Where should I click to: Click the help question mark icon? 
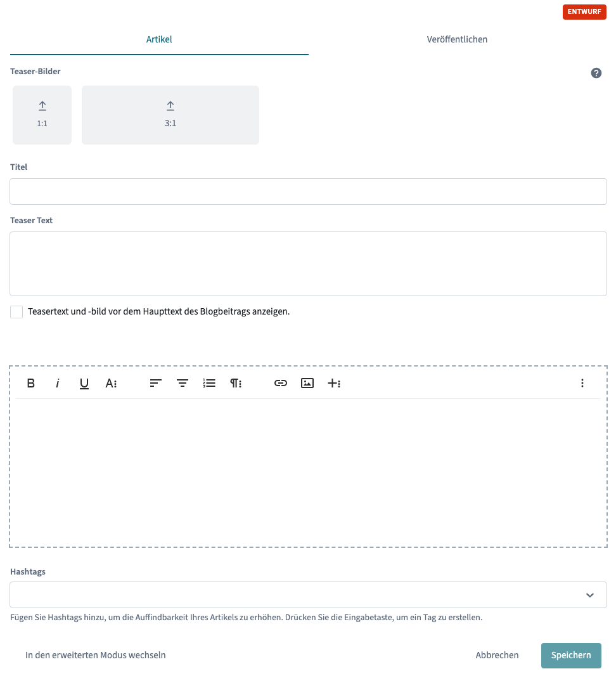click(x=596, y=73)
